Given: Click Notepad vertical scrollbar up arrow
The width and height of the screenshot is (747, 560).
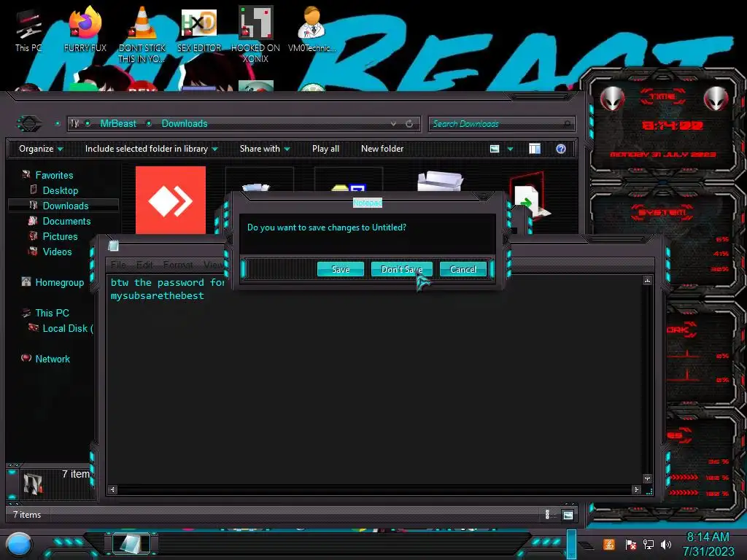Looking at the screenshot, I should pyautogui.click(x=647, y=281).
